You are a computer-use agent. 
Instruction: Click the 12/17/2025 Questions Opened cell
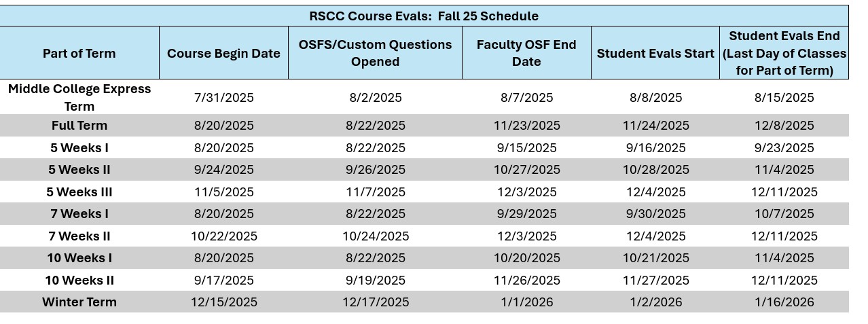(375, 302)
